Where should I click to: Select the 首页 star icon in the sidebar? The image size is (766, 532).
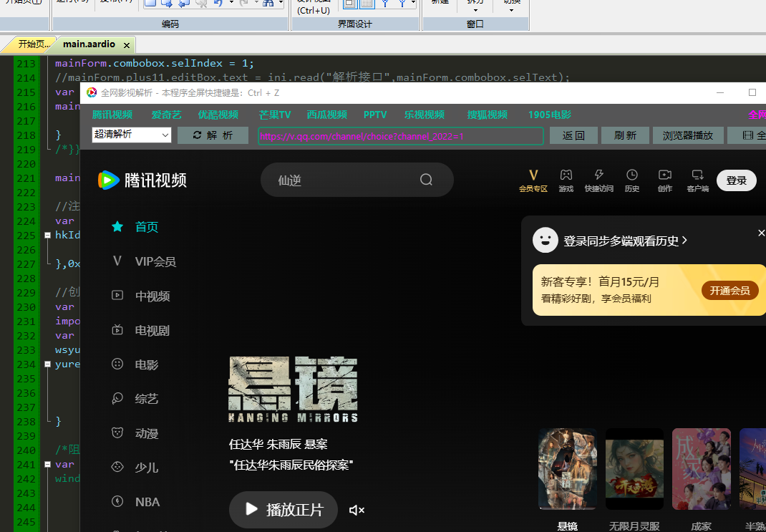[x=117, y=227]
